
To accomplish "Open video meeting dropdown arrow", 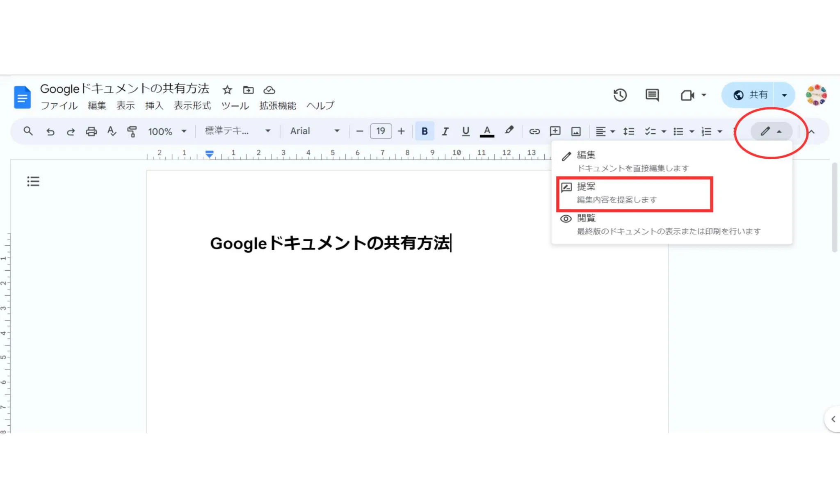I will point(704,95).
